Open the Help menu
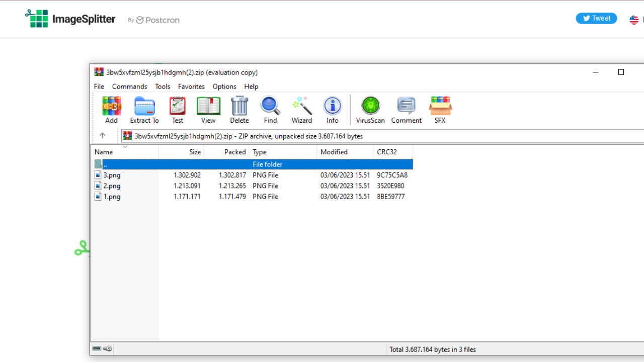The height and width of the screenshot is (362, 644). [251, 86]
